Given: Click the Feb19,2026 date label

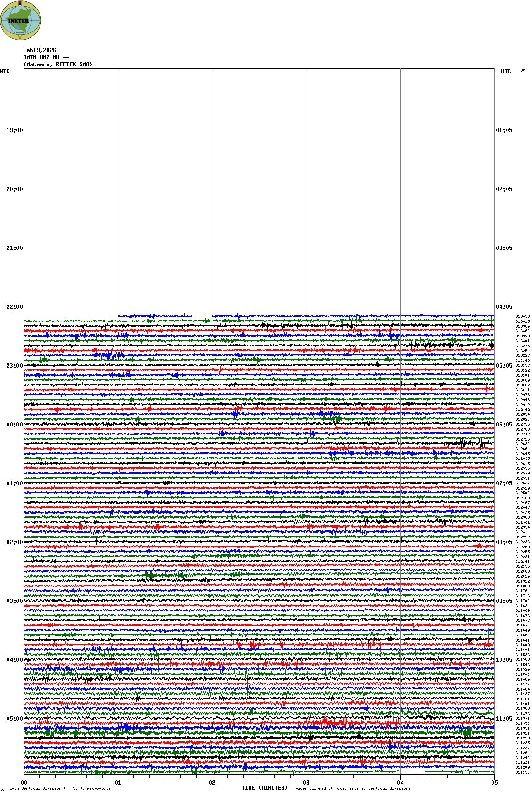Looking at the screenshot, I should click(x=40, y=50).
